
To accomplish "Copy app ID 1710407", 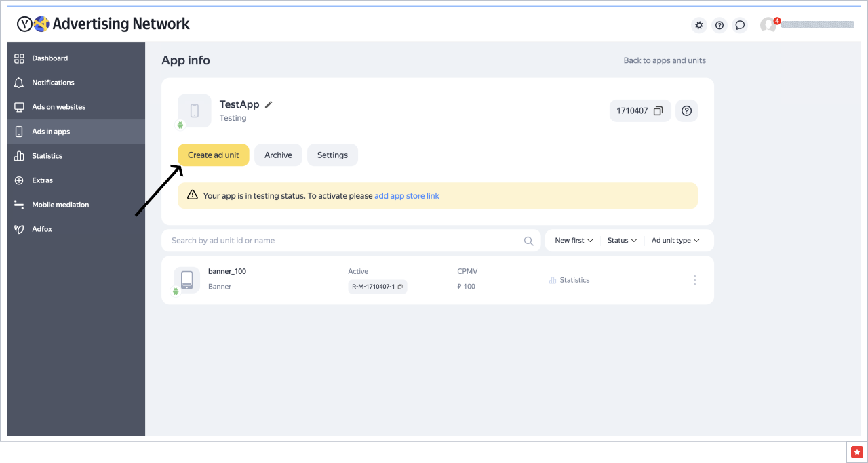I will click(x=658, y=111).
